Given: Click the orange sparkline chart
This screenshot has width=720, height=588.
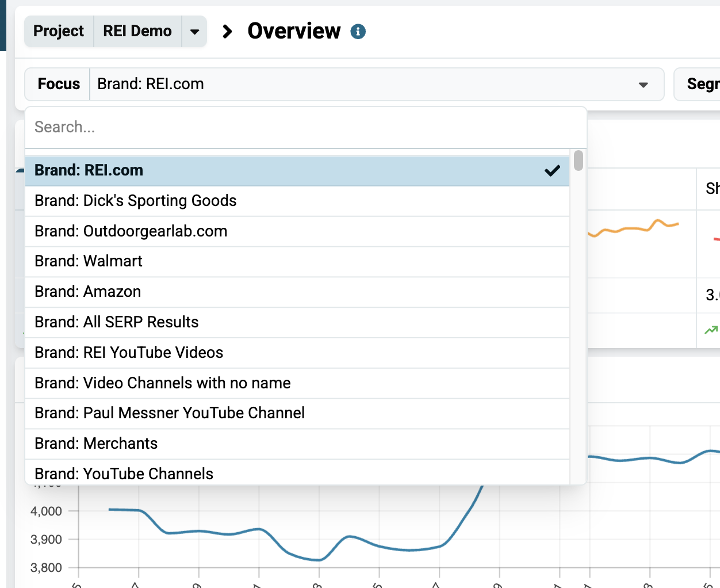Looking at the screenshot, I should [x=633, y=228].
